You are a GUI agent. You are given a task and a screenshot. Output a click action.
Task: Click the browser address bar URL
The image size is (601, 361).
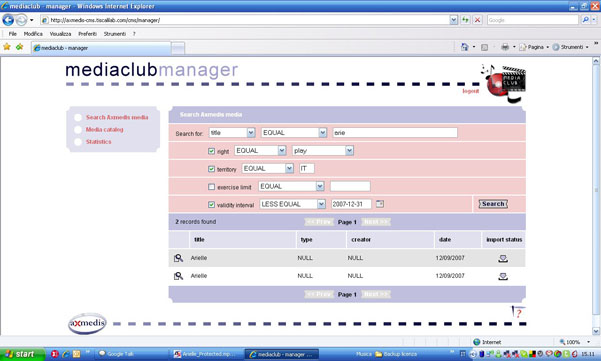coord(245,20)
